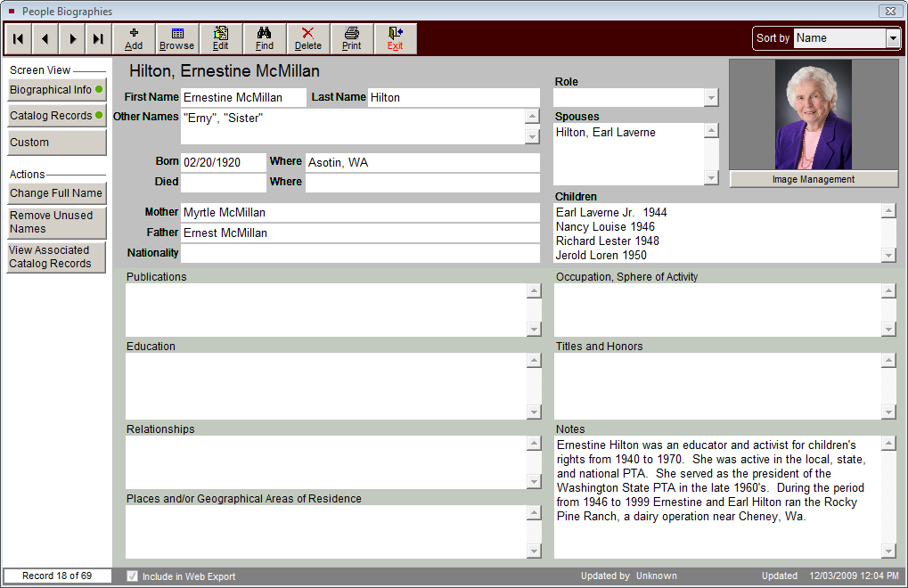
Task: Switch to the Catalog Records view
Action: (x=56, y=116)
